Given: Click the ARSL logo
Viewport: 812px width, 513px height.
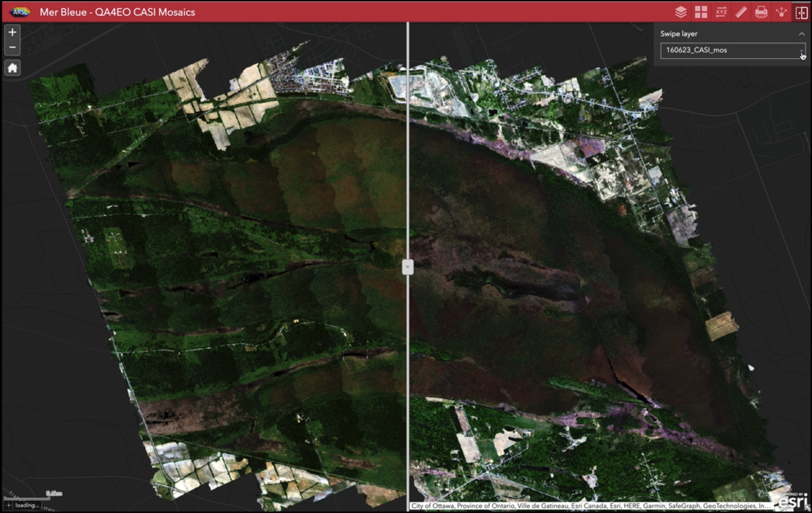Looking at the screenshot, I should click(20, 12).
